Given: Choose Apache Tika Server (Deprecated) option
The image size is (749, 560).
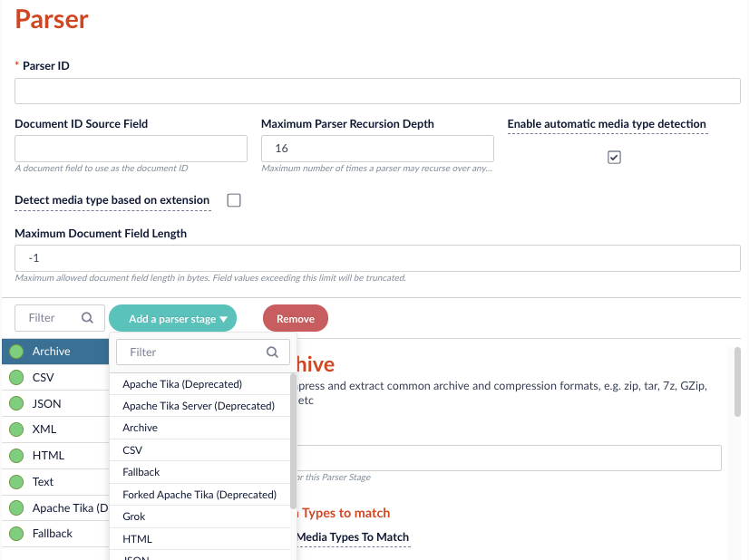Looking at the screenshot, I should point(200,406).
